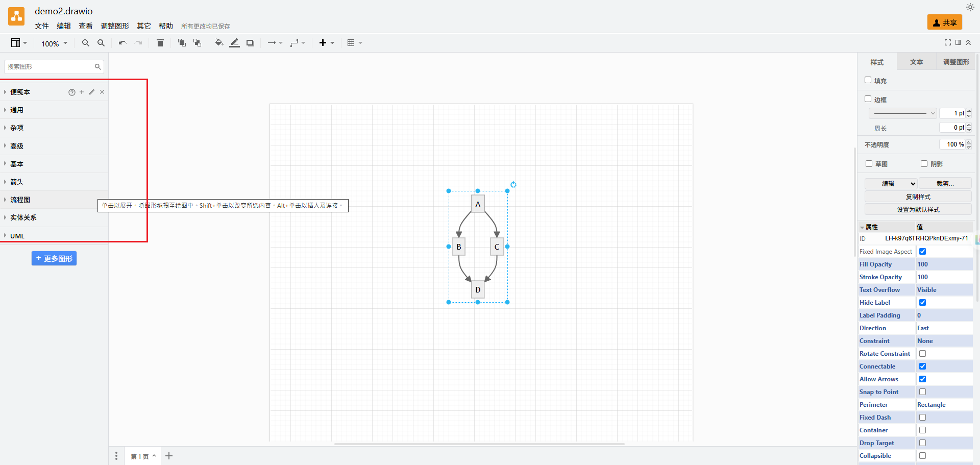Viewport: 980px width, 465px height.
Task: Switch to the 文本 tab
Action: click(x=917, y=62)
